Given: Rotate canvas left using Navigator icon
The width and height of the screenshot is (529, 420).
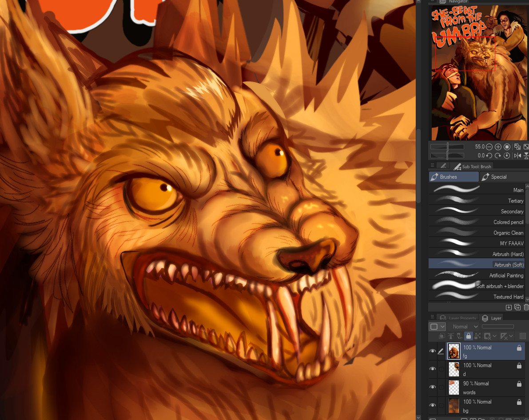Looking at the screenshot, I should pyautogui.click(x=489, y=156).
